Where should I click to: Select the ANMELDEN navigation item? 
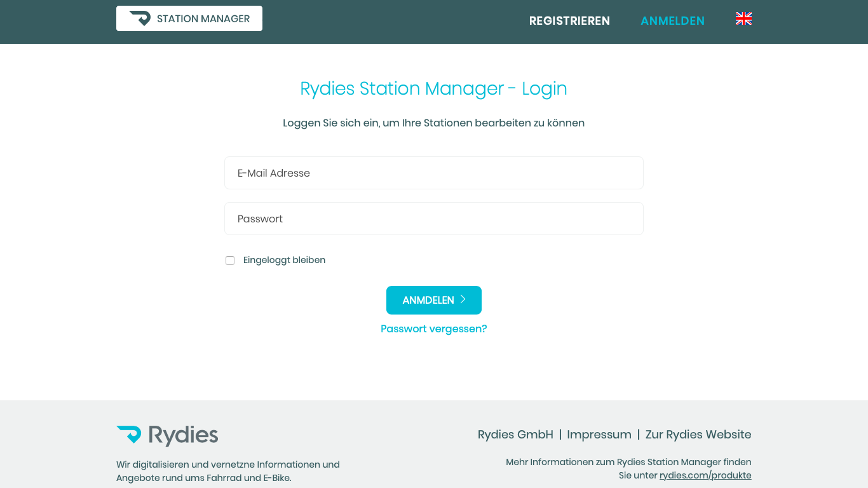(x=673, y=21)
